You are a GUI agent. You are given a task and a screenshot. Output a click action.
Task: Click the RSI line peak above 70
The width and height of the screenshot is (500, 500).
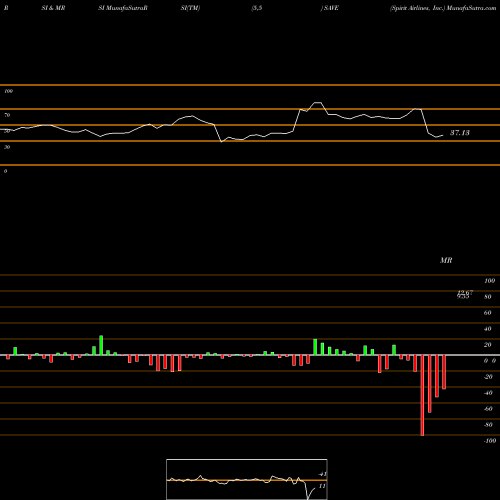coord(318,103)
